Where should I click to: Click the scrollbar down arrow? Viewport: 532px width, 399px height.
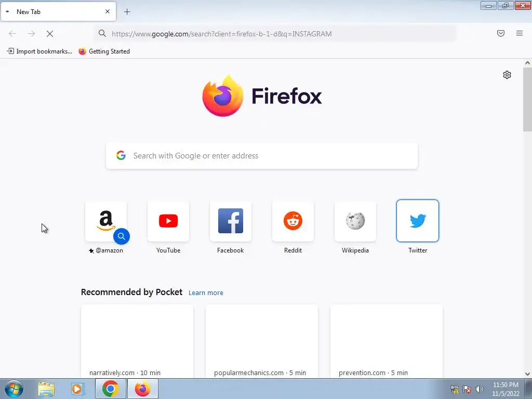point(527,374)
